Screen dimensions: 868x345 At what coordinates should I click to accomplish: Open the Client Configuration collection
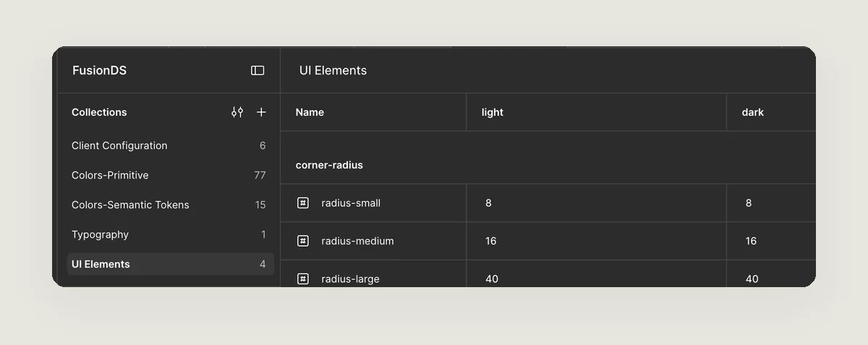point(170,145)
